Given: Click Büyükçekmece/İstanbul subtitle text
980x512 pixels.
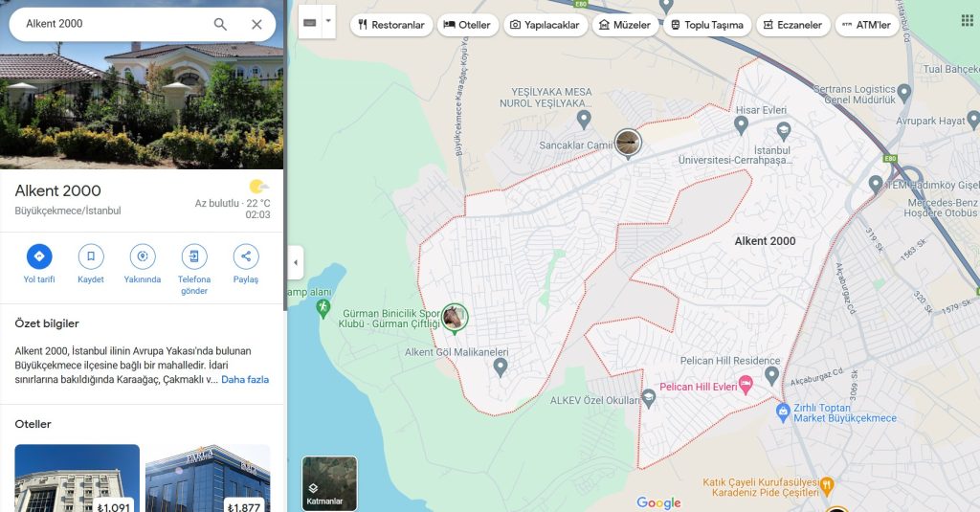Looking at the screenshot, I should click(x=68, y=211).
